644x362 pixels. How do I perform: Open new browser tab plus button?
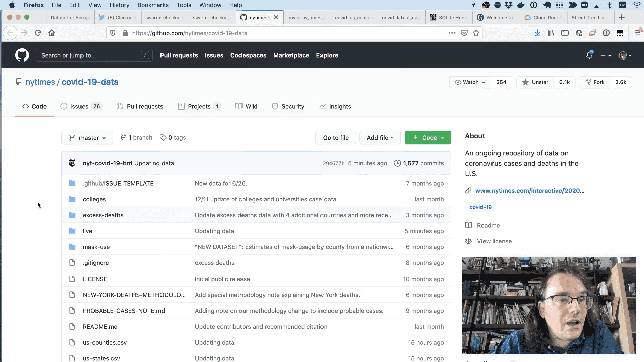tap(622, 17)
